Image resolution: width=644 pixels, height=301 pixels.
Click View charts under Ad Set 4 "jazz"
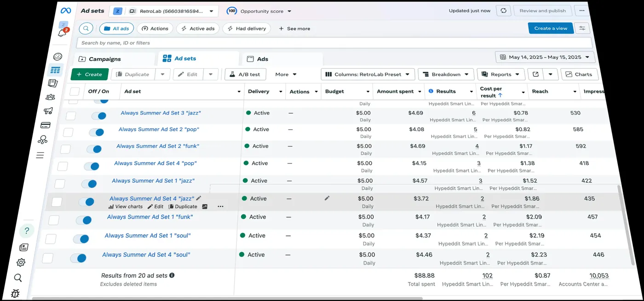pyautogui.click(x=126, y=207)
